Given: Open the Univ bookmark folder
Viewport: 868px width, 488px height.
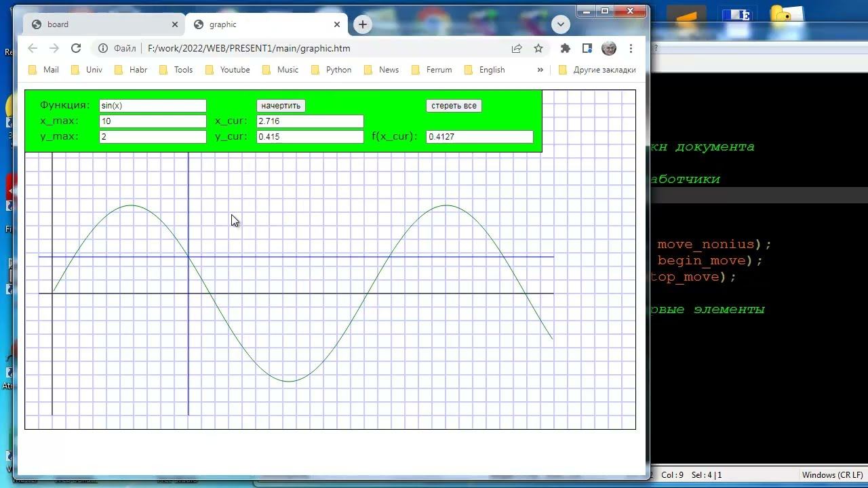Looking at the screenshot, I should coord(87,70).
